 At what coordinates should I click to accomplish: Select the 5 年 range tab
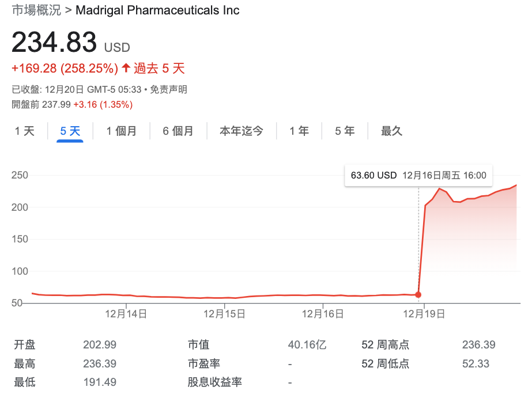[x=345, y=131]
